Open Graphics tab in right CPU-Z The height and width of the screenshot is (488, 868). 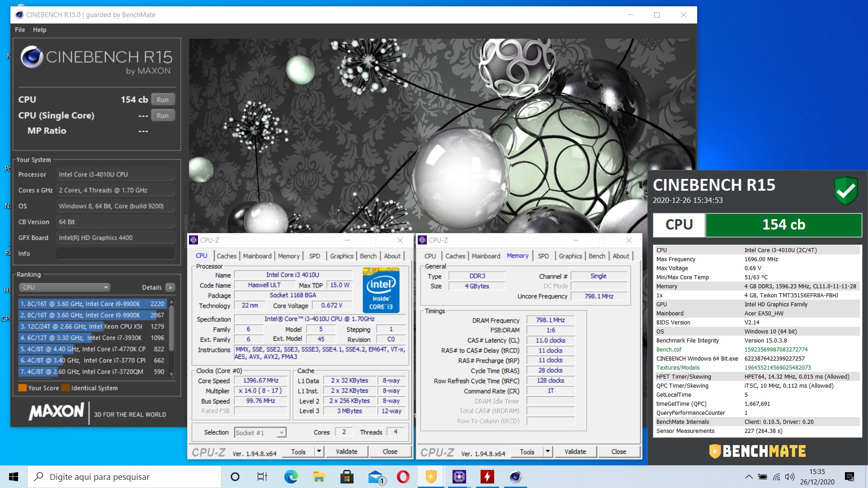coord(570,256)
